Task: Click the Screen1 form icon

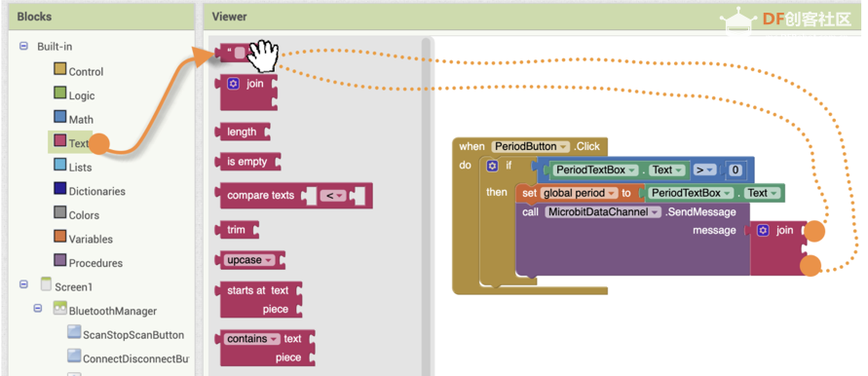Action: click(x=47, y=284)
